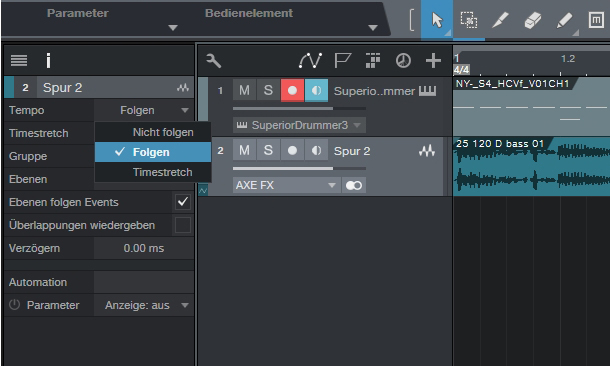Click the automation icon beside track 2
610x366 pixels.
coord(203,190)
